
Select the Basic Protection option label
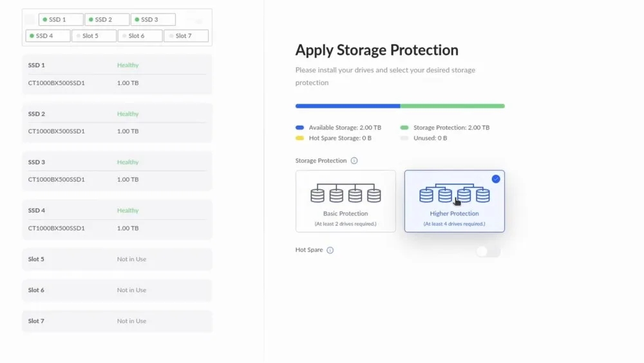(345, 213)
